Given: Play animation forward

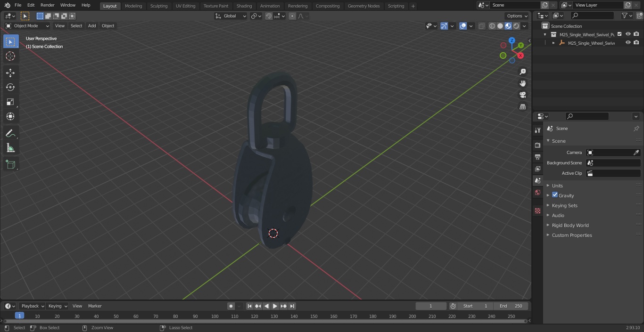Looking at the screenshot, I should [275, 306].
